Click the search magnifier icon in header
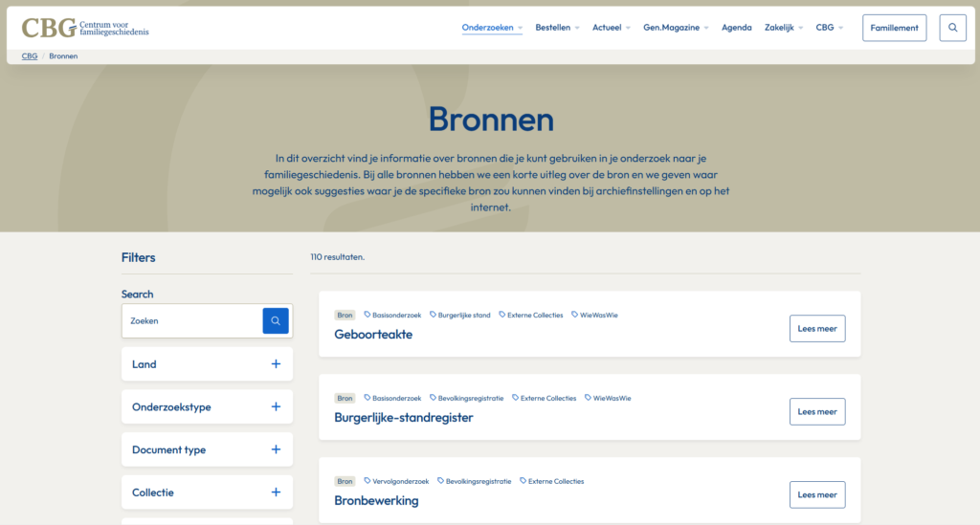This screenshot has height=525, width=980. pyautogui.click(x=952, y=28)
